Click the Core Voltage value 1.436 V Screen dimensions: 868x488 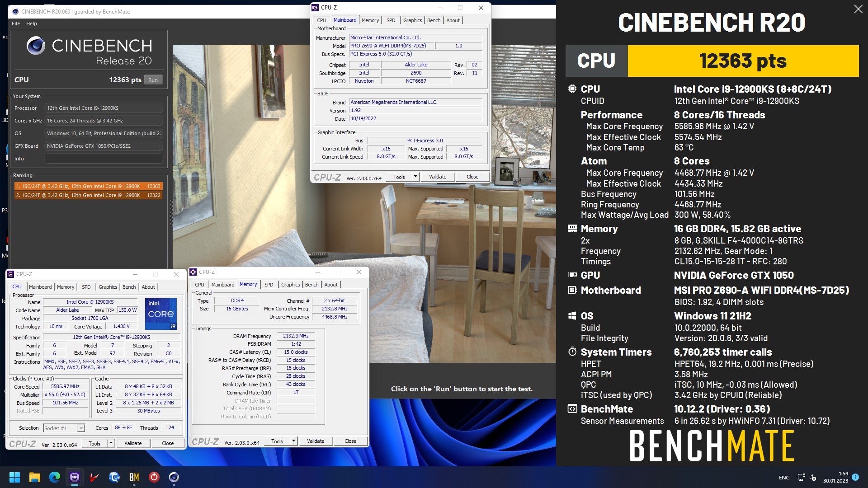[121, 326]
